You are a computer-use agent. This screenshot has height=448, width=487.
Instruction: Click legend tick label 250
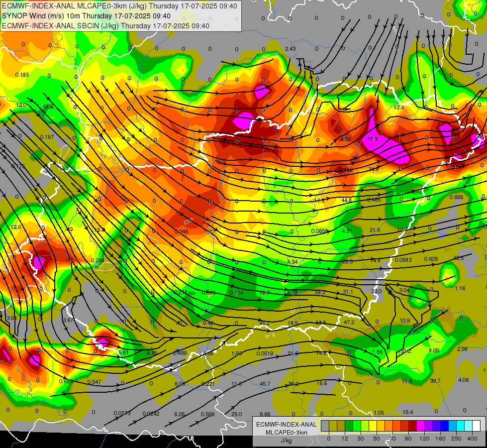(456, 439)
